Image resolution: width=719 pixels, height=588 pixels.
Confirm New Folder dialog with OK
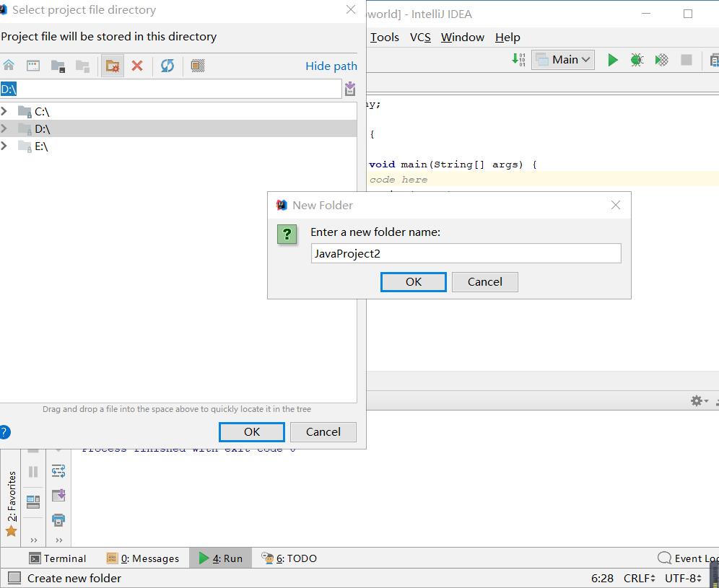[x=413, y=282]
